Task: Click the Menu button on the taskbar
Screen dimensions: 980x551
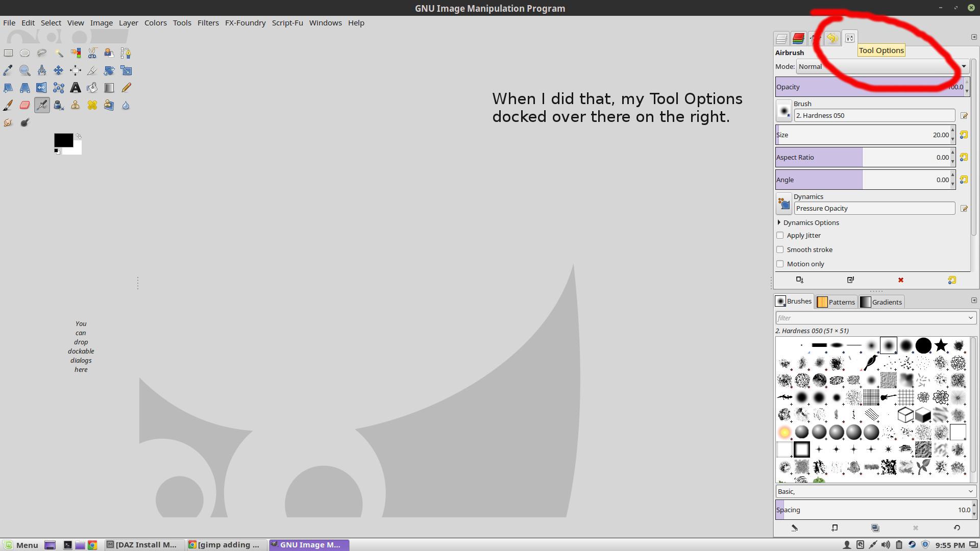Action: pyautogui.click(x=21, y=545)
